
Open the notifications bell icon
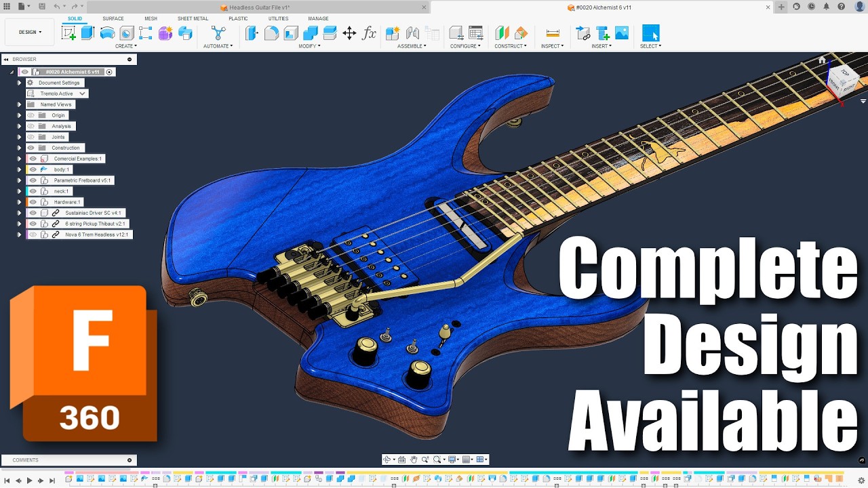826,7
